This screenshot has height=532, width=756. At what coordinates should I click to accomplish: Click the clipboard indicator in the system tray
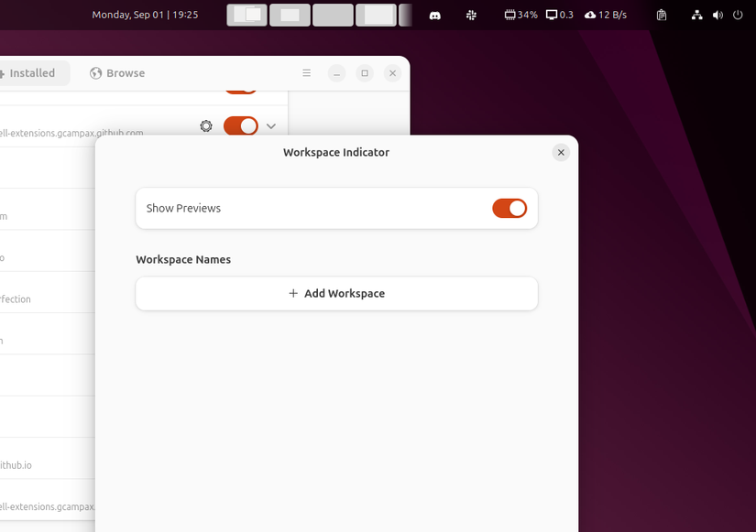tap(661, 15)
